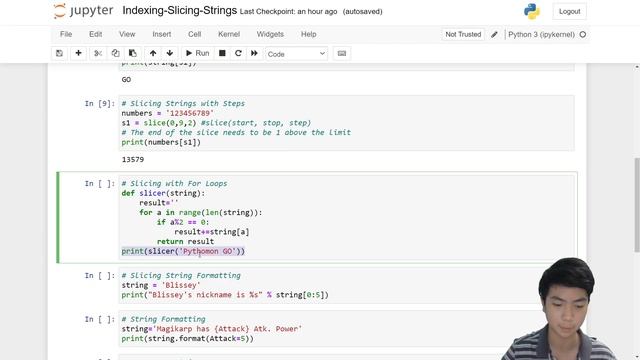
Task: Open the Cell menu
Action: point(194,34)
